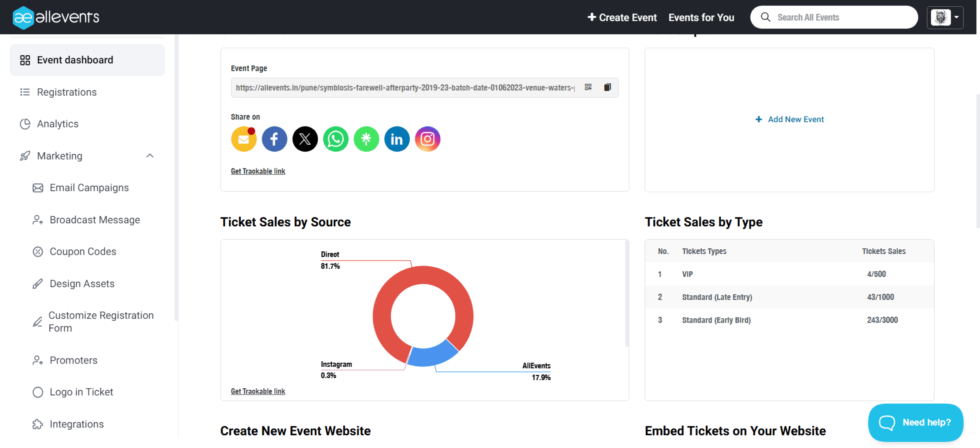Share event on X (Twitter)

tap(305, 139)
